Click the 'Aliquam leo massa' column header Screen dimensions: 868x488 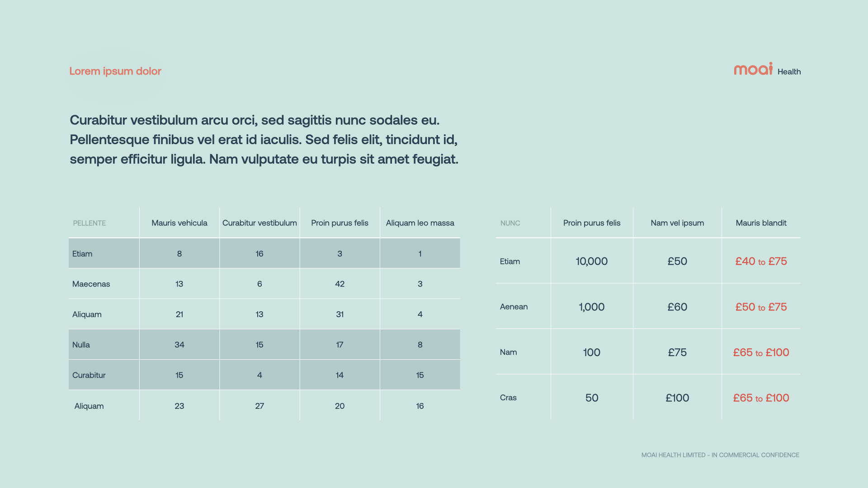tap(420, 223)
